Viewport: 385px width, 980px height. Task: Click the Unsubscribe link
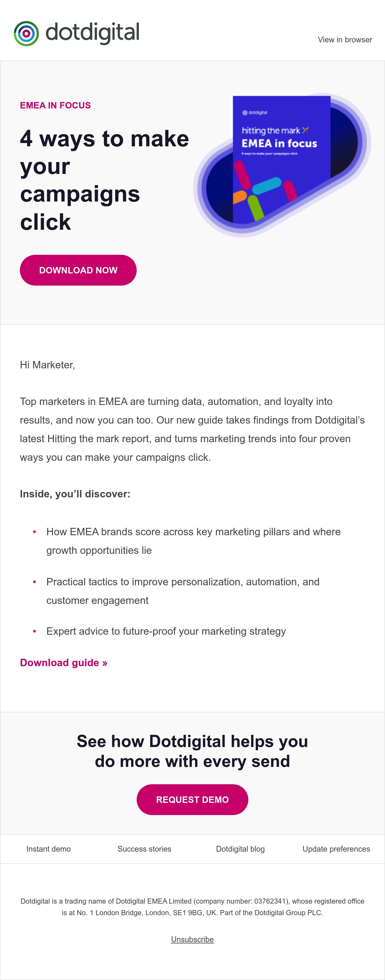coord(192,939)
